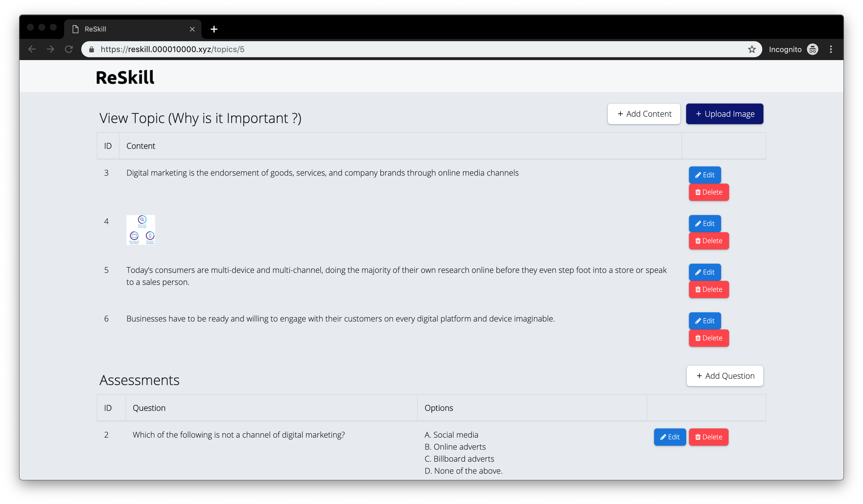Click the Add Question button
Screen dimensions: 863x504
(725, 376)
